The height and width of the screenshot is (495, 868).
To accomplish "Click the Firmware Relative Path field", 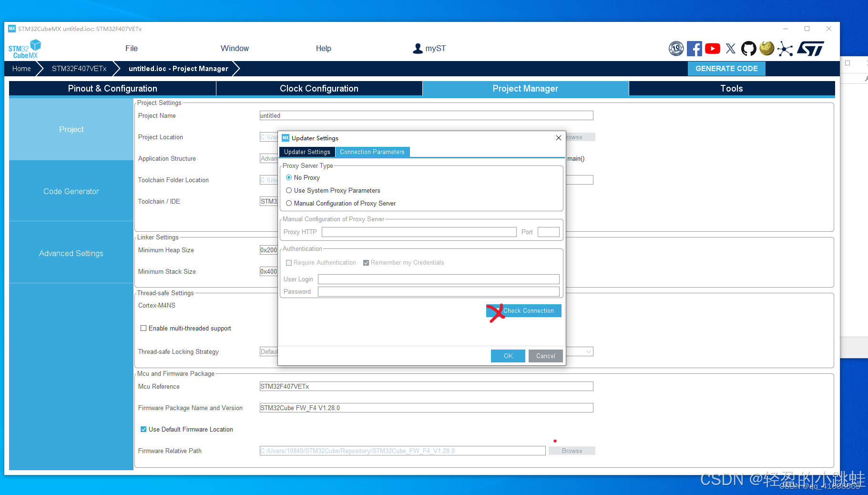I will coord(402,451).
